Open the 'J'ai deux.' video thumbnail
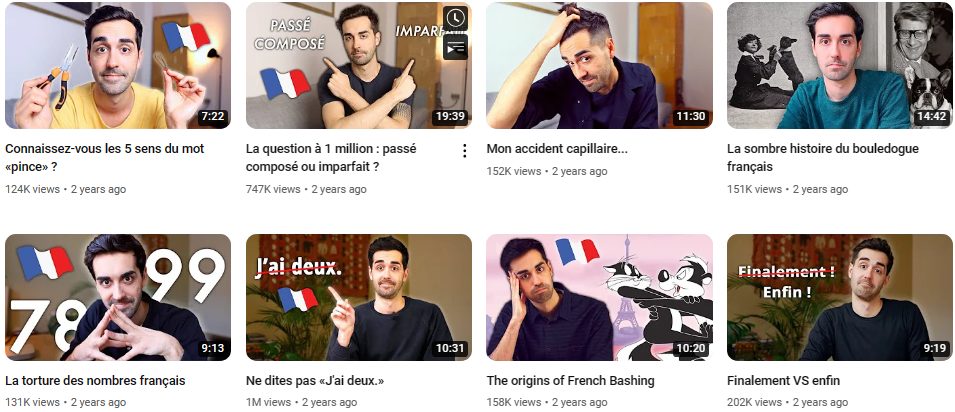The width and height of the screenshot is (955, 412). pyautogui.click(x=358, y=297)
